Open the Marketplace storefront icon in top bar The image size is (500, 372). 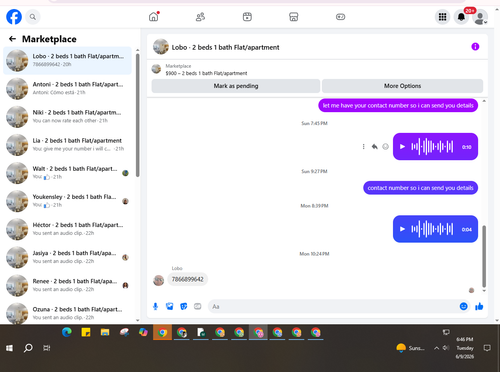(294, 17)
